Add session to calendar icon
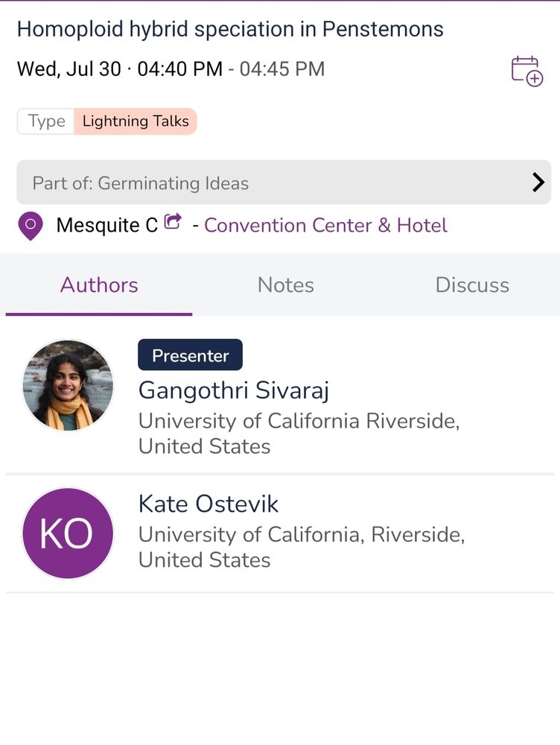This screenshot has width=560, height=745. (526, 71)
